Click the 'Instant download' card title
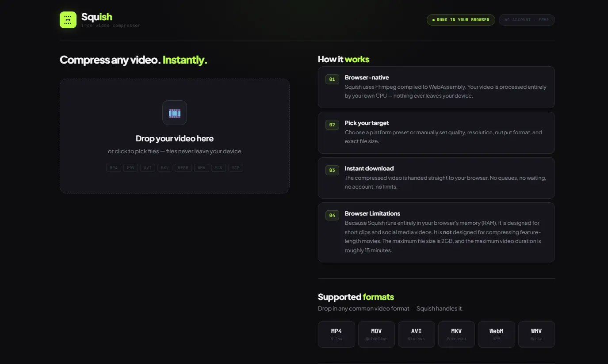The image size is (608, 364). click(x=369, y=168)
